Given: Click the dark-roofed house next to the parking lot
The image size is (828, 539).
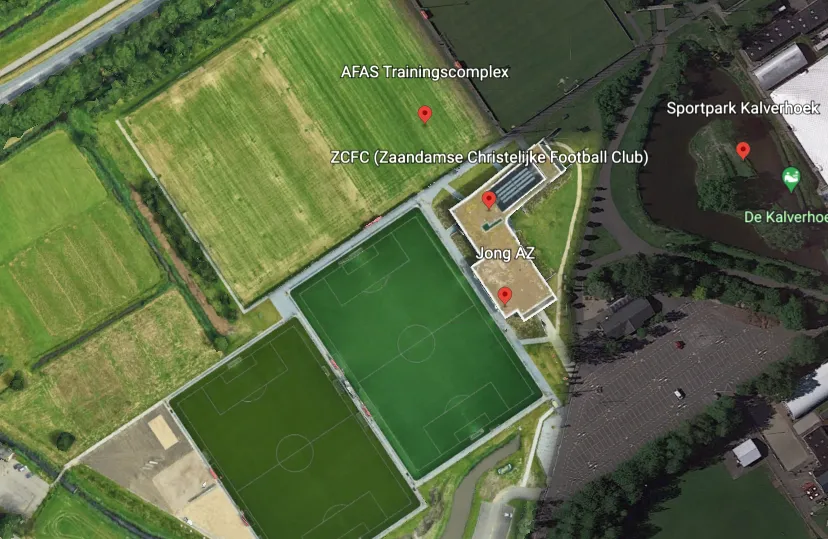Looking at the screenshot, I should click(629, 316).
